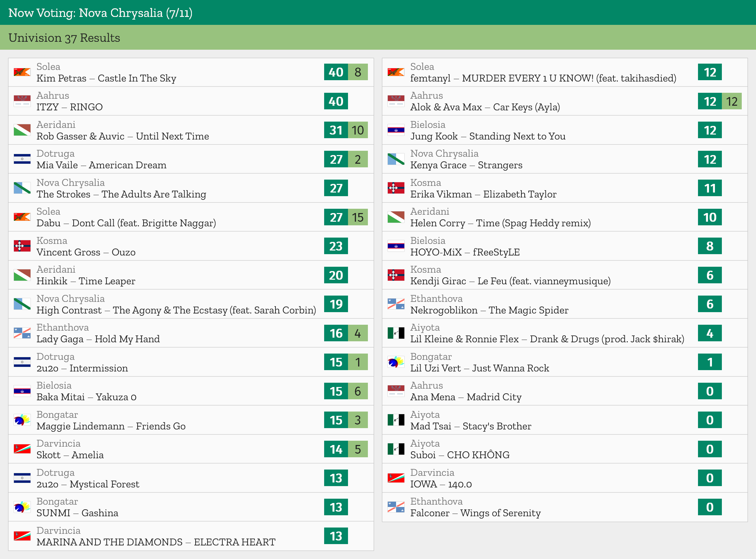Click the 6 points badge for Baka Mitai
The image size is (756, 559).
click(358, 391)
